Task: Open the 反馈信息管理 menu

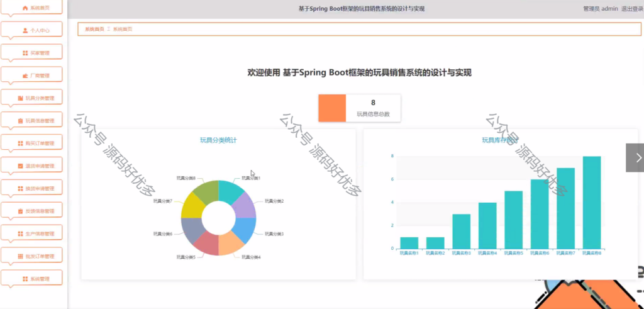Action: (x=31, y=211)
